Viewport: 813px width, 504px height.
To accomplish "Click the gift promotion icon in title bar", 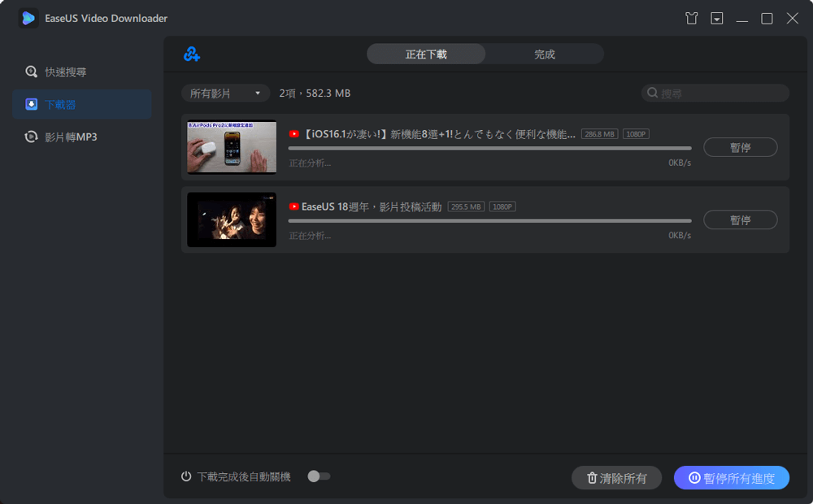I will coord(691,18).
